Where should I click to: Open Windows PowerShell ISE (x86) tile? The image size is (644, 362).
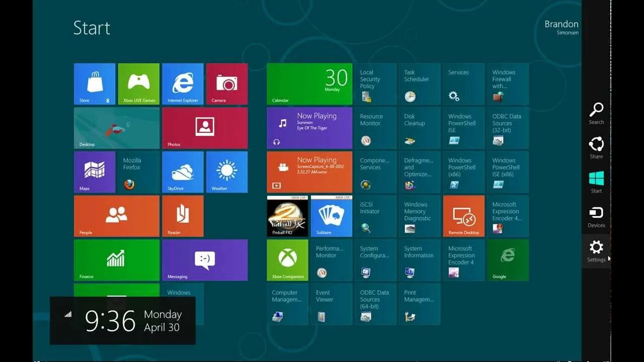[x=508, y=172]
